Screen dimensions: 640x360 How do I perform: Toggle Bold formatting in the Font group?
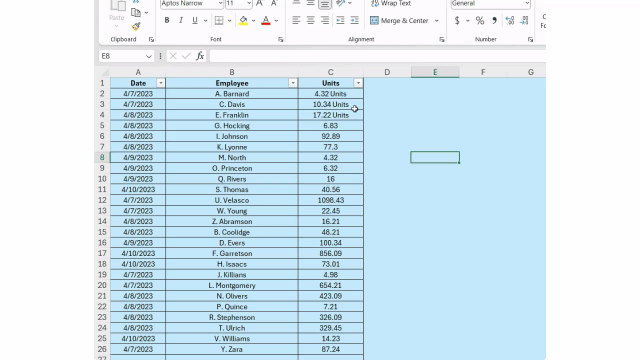click(167, 20)
